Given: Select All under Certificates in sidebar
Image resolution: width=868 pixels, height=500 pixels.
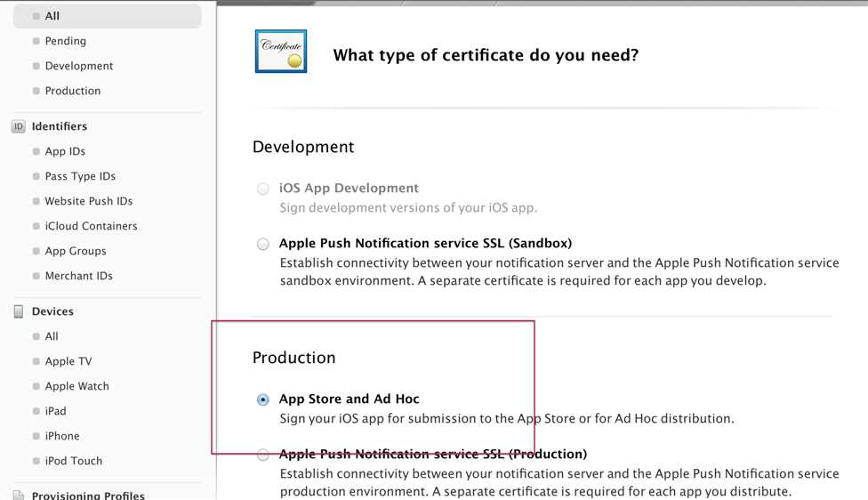Looking at the screenshot, I should [x=107, y=16].
